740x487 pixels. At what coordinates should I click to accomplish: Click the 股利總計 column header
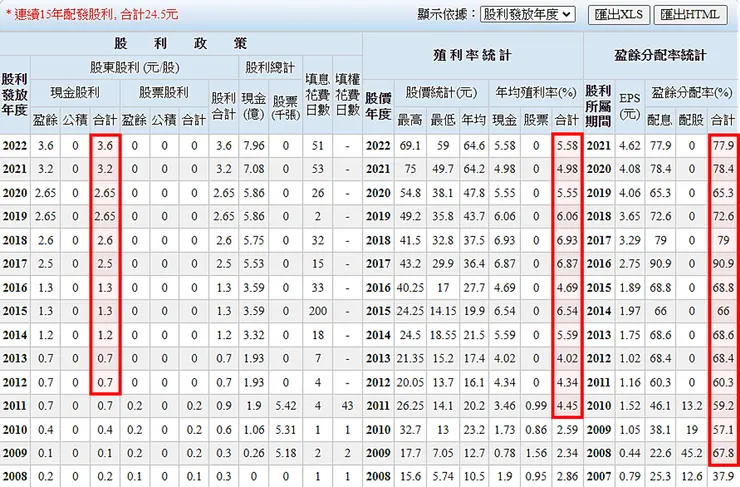270,67
